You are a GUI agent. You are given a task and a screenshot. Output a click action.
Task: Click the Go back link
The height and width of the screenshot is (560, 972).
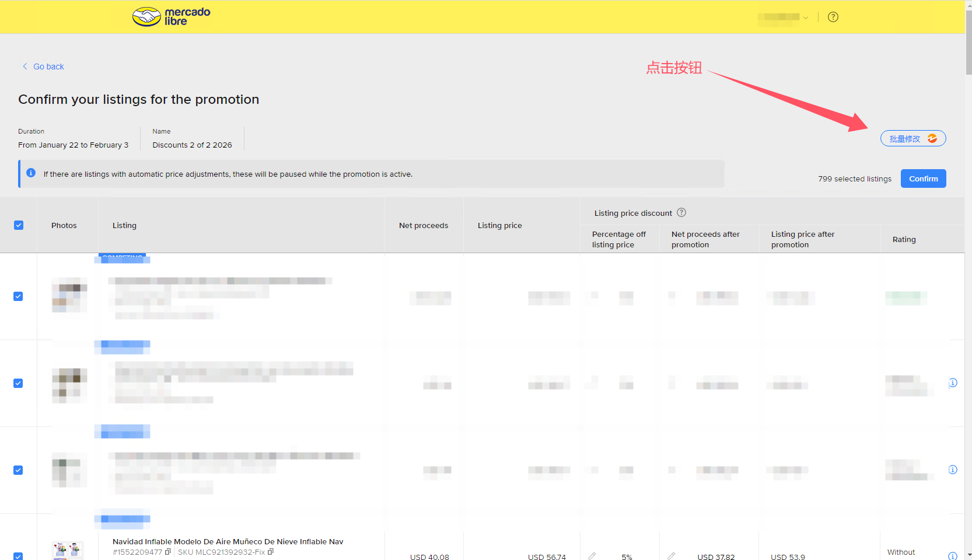point(48,66)
